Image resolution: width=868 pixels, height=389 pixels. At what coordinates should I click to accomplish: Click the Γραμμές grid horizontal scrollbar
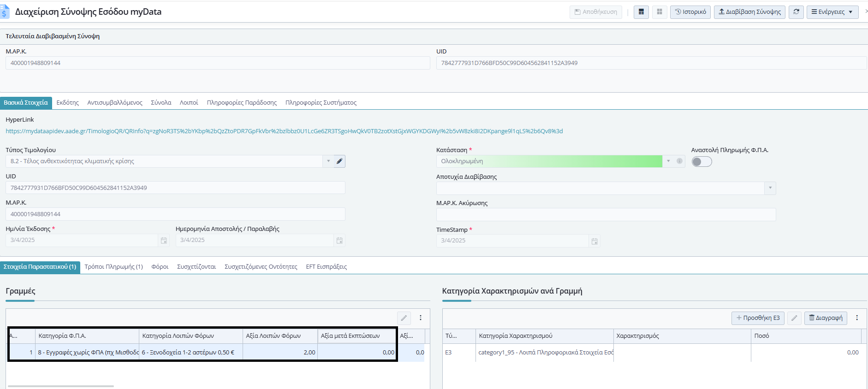[61, 386]
